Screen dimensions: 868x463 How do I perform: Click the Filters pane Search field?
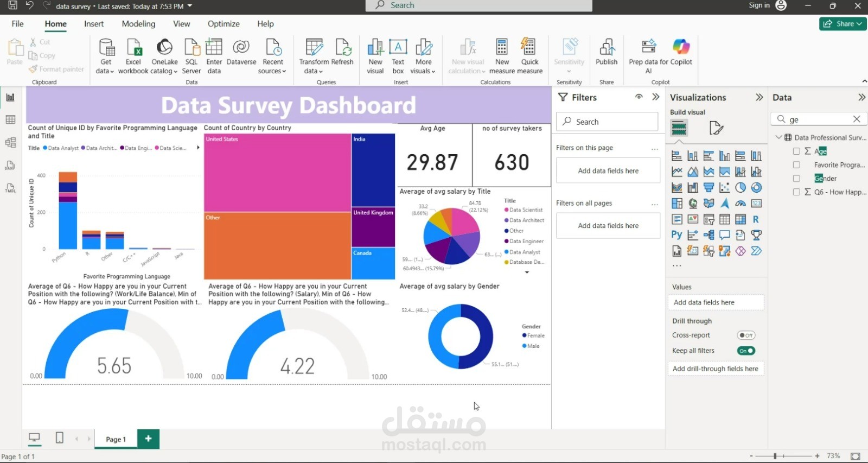pos(607,122)
